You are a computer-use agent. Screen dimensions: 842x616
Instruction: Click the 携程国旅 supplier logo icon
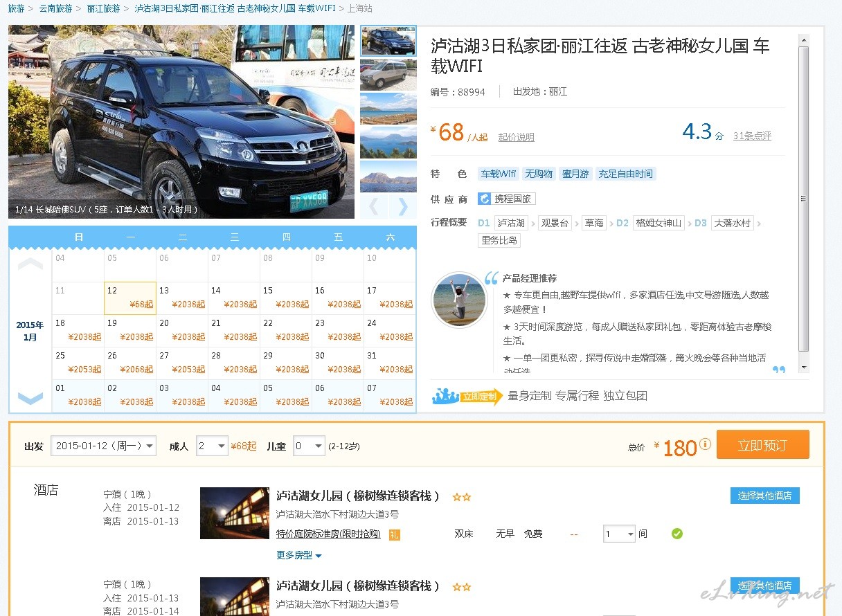(484, 199)
